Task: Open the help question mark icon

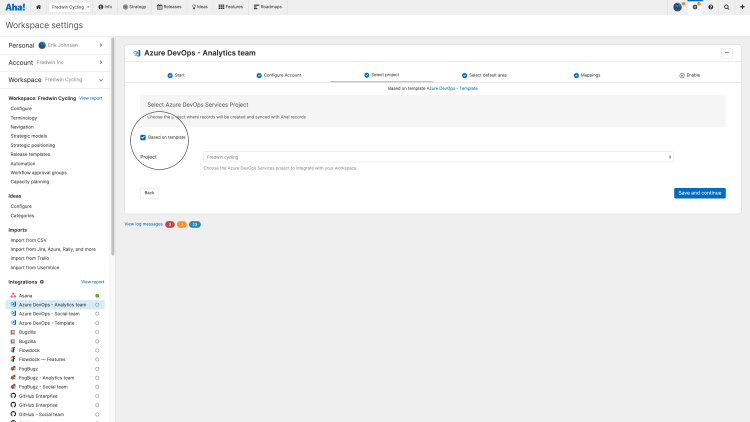Action: pyautogui.click(x=711, y=7)
